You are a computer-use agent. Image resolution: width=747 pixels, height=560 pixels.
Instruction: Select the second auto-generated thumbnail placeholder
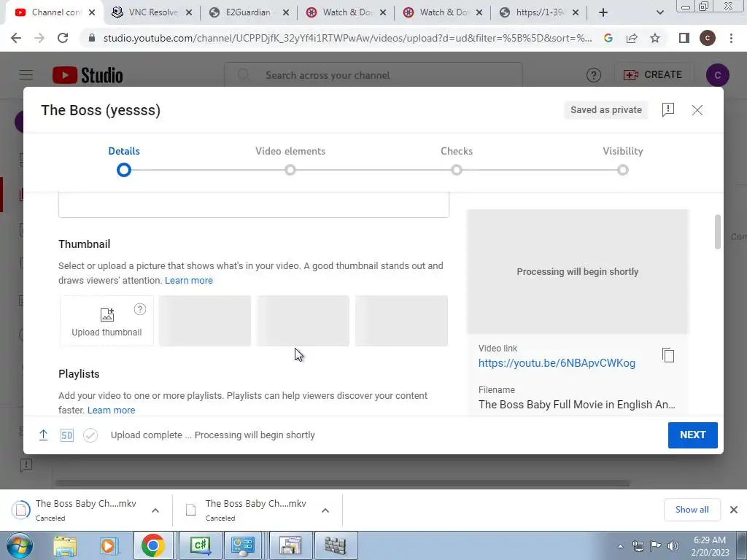pyautogui.click(x=303, y=321)
